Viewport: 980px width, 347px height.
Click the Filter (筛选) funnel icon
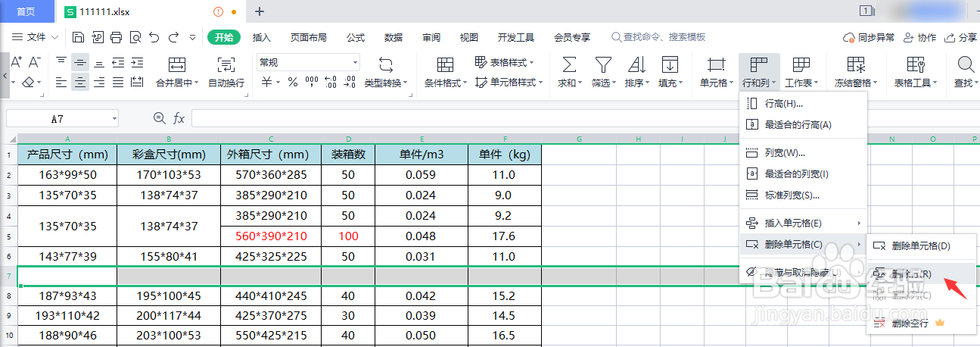602,64
